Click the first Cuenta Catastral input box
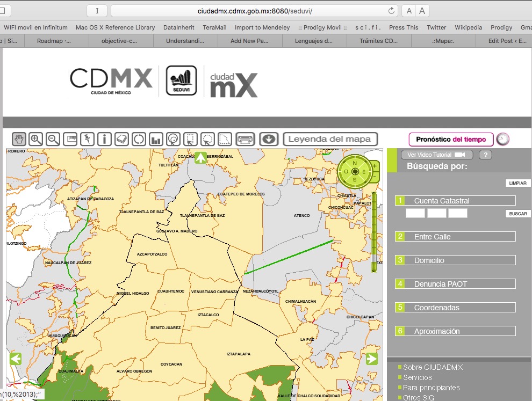 tap(415, 213)
